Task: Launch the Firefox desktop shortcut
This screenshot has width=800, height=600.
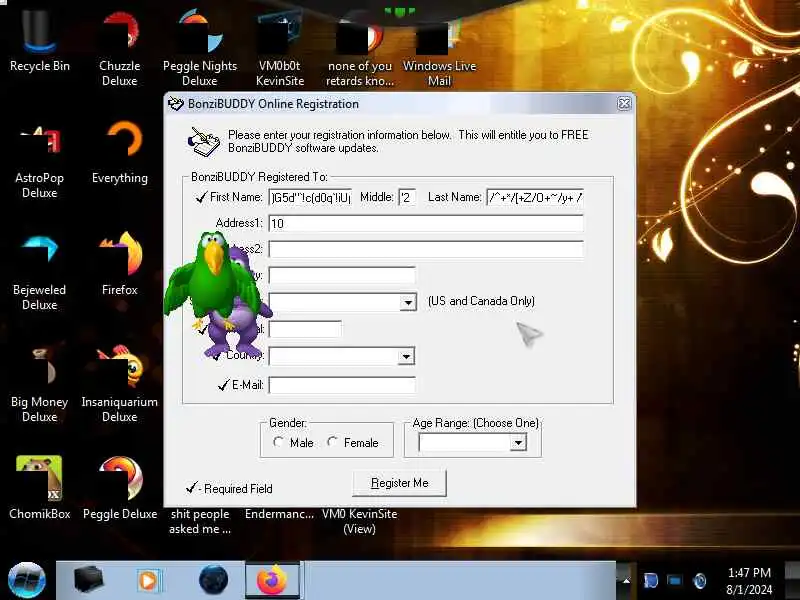Action: [119, 263]
